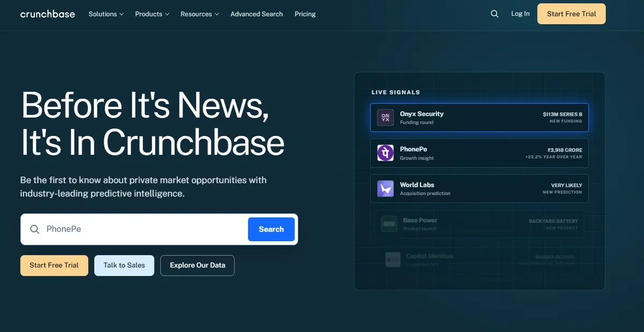Click the blue Search button

pos(271,229)
